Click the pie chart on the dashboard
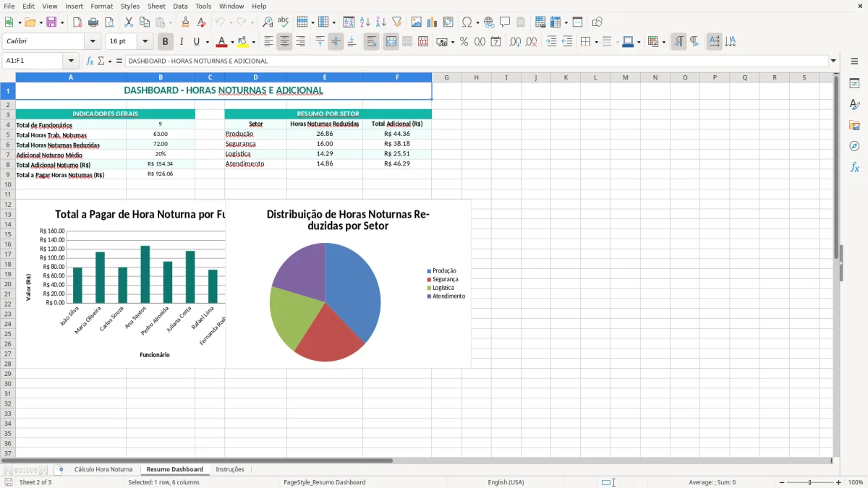868x488 pixels. 325,302
